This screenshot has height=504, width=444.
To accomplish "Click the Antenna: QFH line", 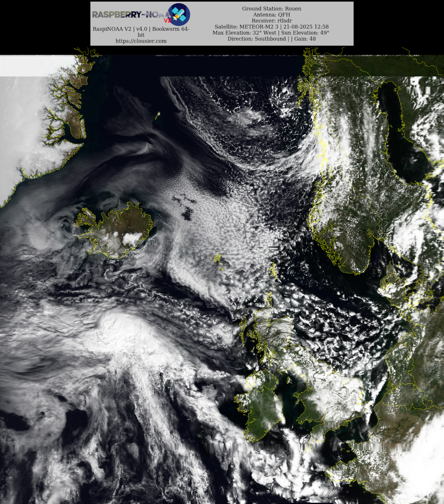I will pyautogui.click(x=271, y=15).
